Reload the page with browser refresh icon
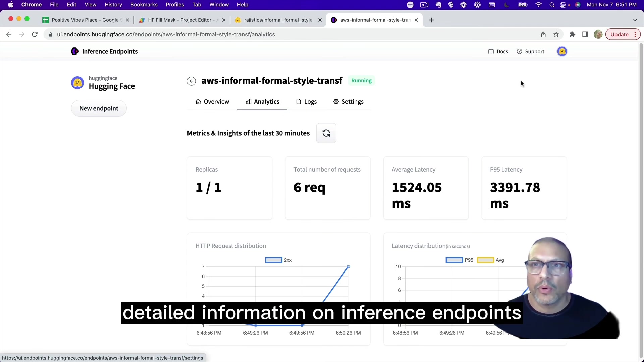This screenshot has width=644, height=362. point(35,34)
